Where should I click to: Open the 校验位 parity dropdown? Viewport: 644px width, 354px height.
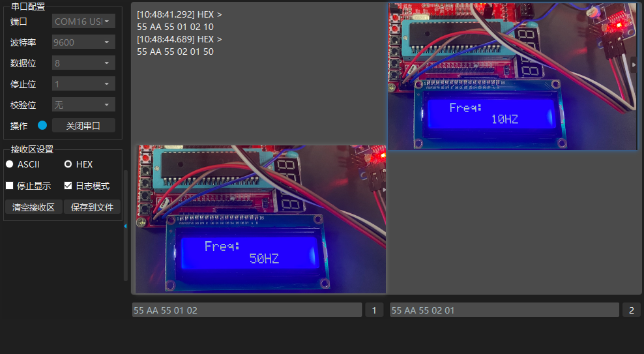tap(83, 105)
